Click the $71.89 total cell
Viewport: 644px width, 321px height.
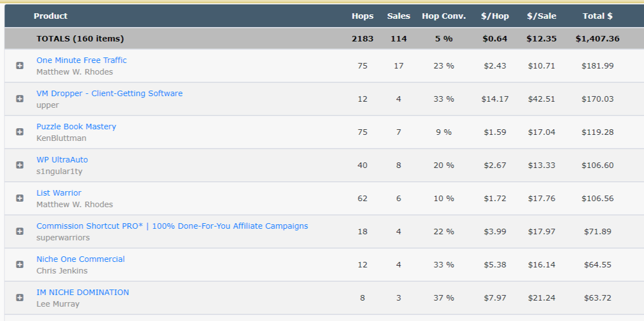tap(598, 231)
